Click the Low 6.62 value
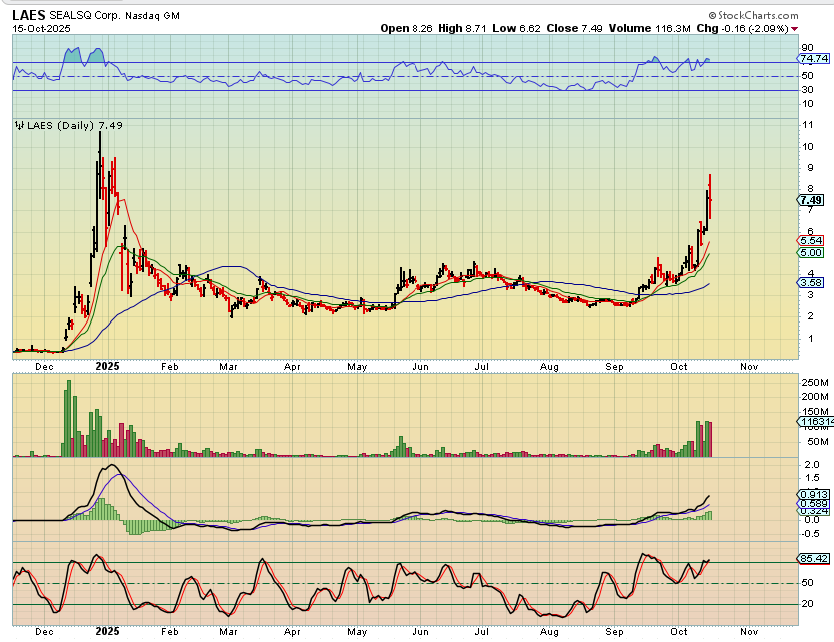Image resolution: width=834 pixels, height=642 pixels. point(516,29)
